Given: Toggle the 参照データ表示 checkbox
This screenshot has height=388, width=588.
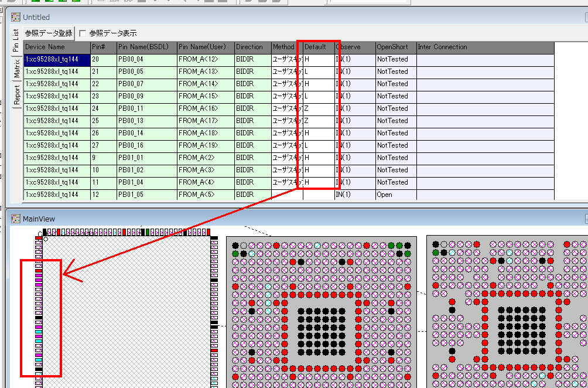Looking at the screenshot, I should pyautogui.click(x=83, y=33).
